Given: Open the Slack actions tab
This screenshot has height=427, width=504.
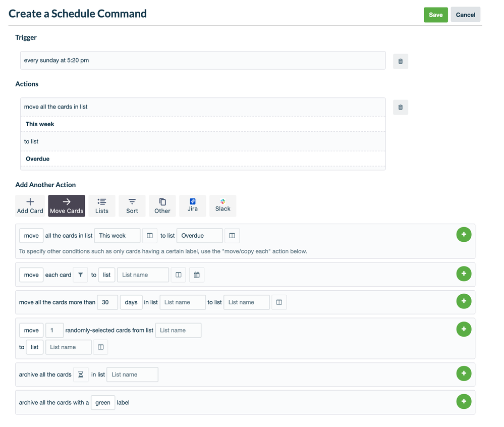Looking at the screenshot, I should tap(223, 206).
